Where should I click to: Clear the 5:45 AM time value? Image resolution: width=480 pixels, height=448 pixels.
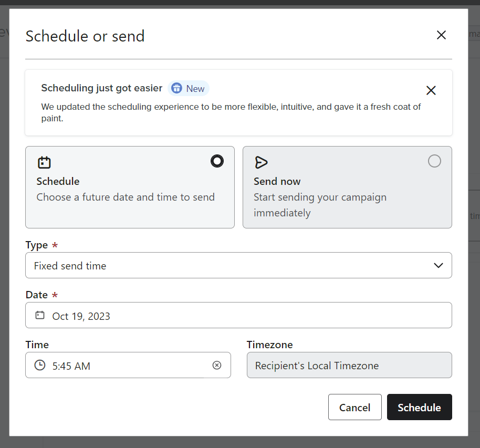coord(217,365)
